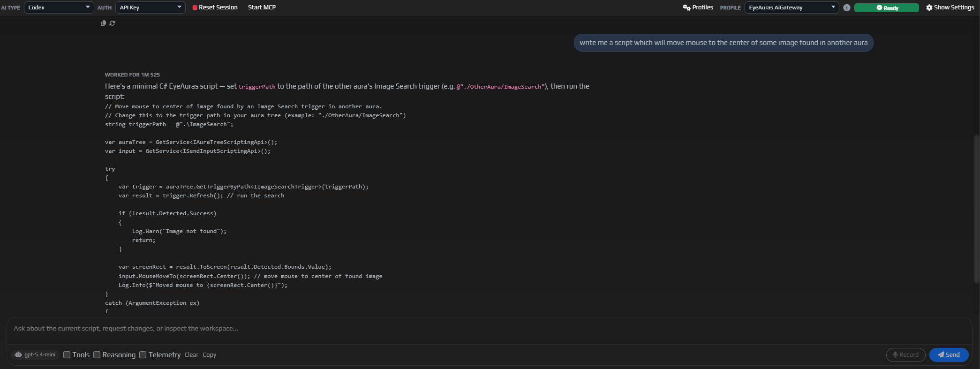Image resolution: width=980 pixels, height=369 pixels.
Task: Click the microphone Record button
Action: [905, 355]
